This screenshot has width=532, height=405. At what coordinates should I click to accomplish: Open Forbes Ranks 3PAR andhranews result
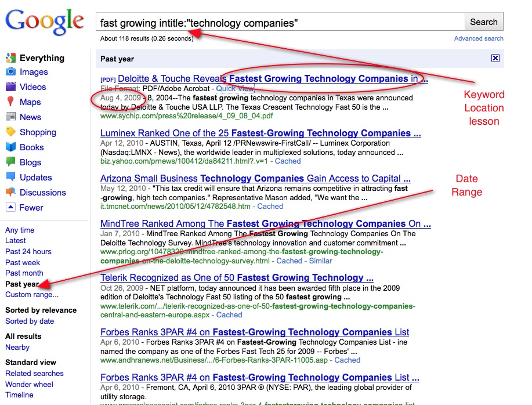(255, 332)
